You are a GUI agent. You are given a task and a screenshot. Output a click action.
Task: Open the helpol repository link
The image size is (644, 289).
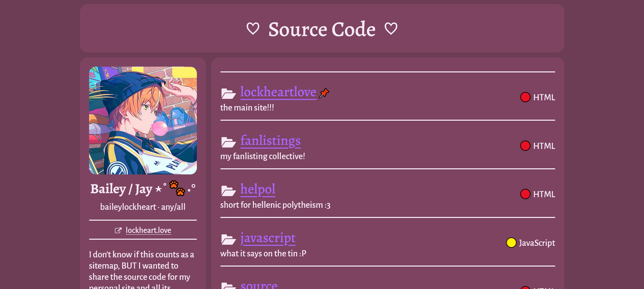tap(258, 189)
